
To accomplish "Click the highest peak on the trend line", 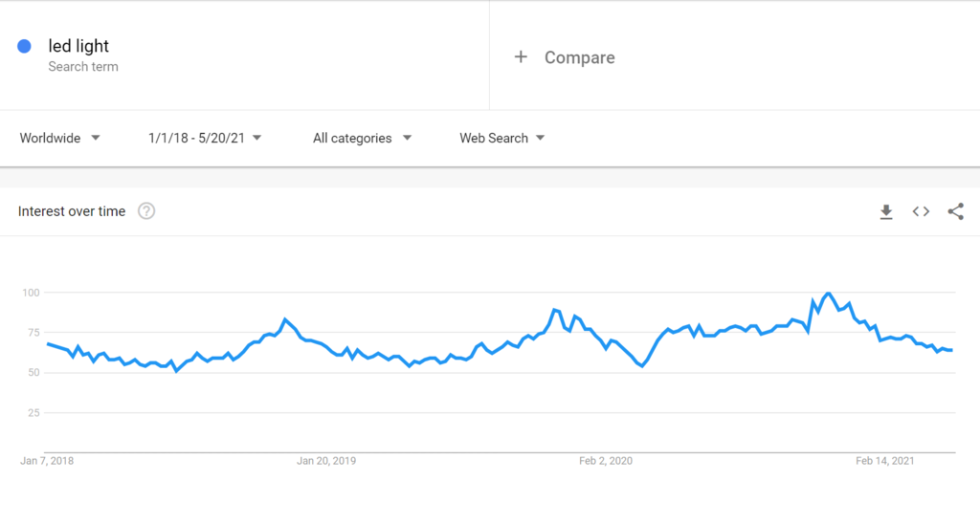I will tap(828, 294).
